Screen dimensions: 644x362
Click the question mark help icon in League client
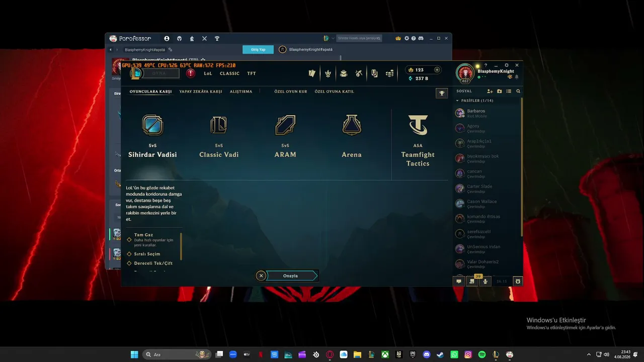486,65
